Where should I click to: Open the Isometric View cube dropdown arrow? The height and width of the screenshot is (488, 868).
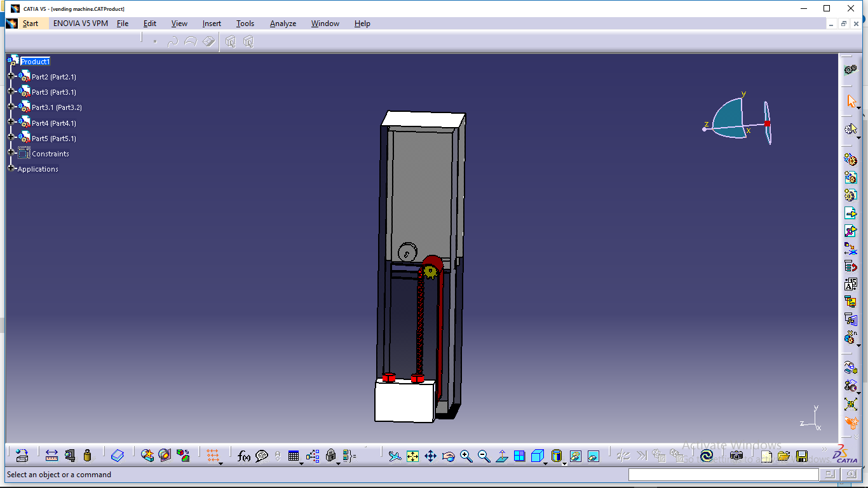coord(546,463)
